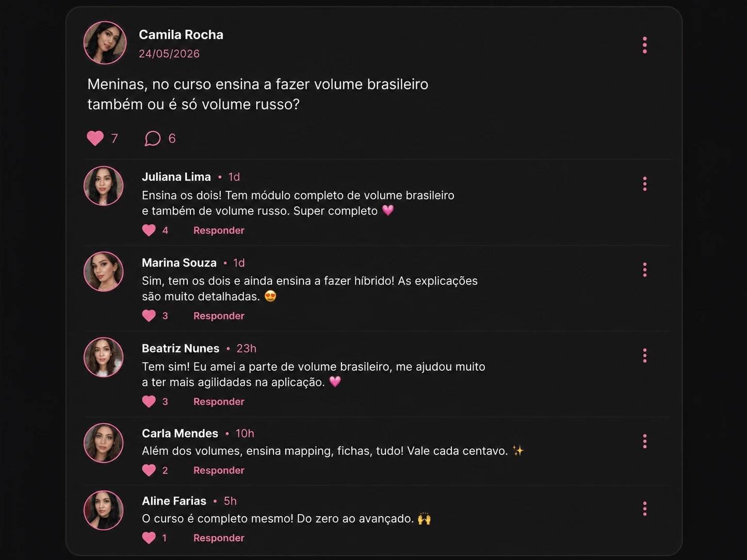Open Juliana Lima's avatar
Viewport: 747px width, 560px height.
(104, 186)
